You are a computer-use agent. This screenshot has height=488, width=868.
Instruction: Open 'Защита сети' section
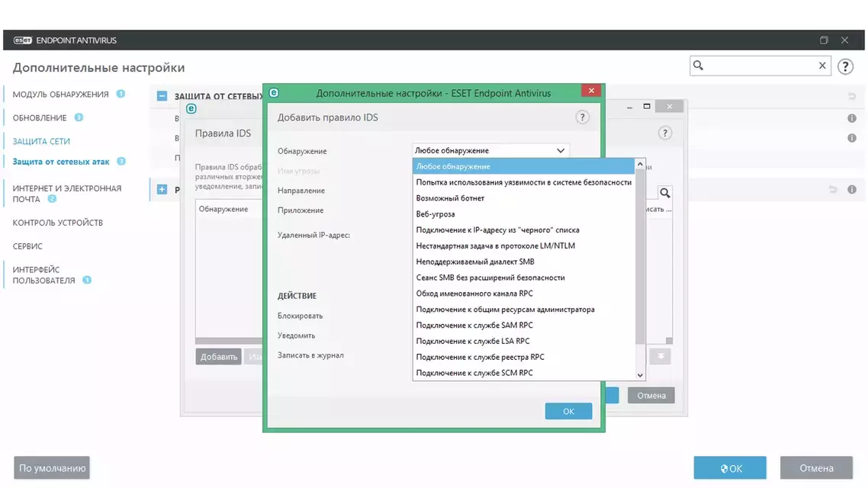pyautogui.click(x=41, y=142)
